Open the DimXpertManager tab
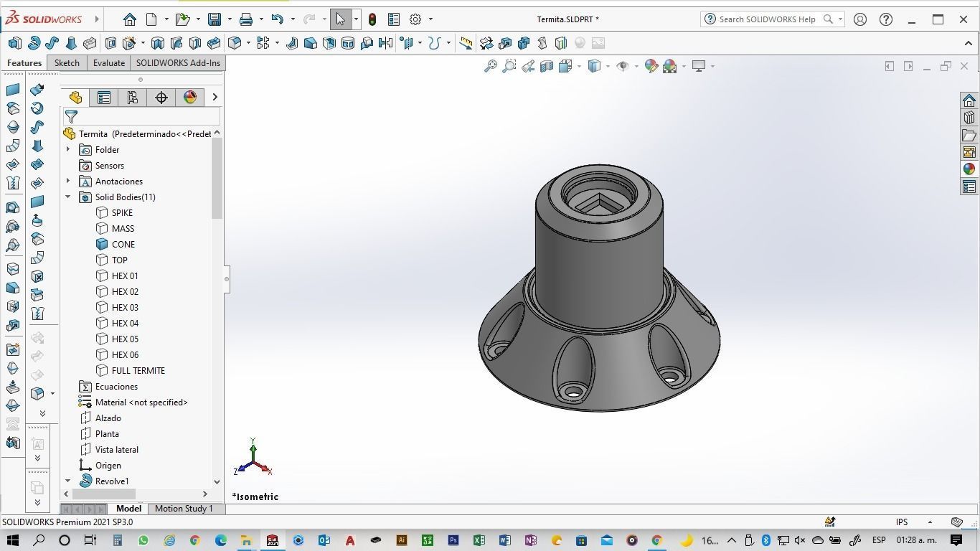The width and height of the screenshot is (980, 551). click(161, 98)
